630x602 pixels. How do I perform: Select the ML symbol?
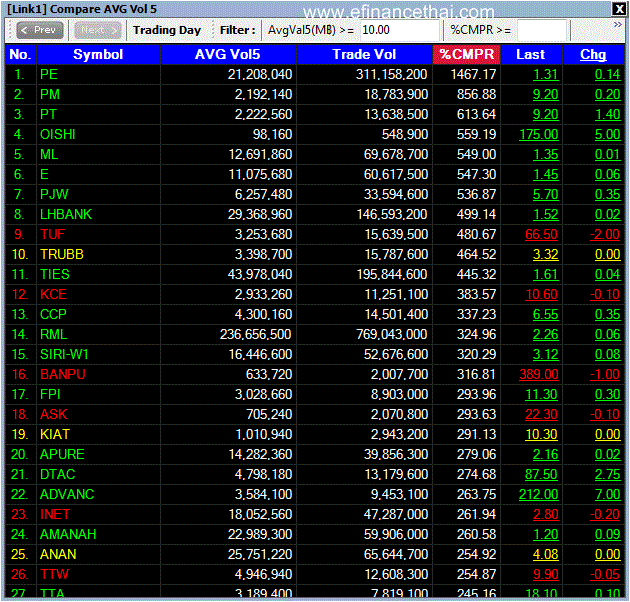(x=49, y=154)
